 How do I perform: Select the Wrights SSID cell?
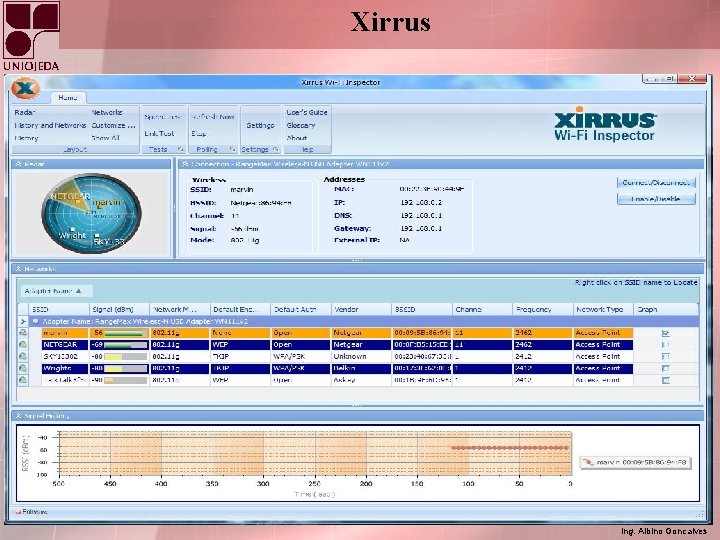tap(65, 368)
